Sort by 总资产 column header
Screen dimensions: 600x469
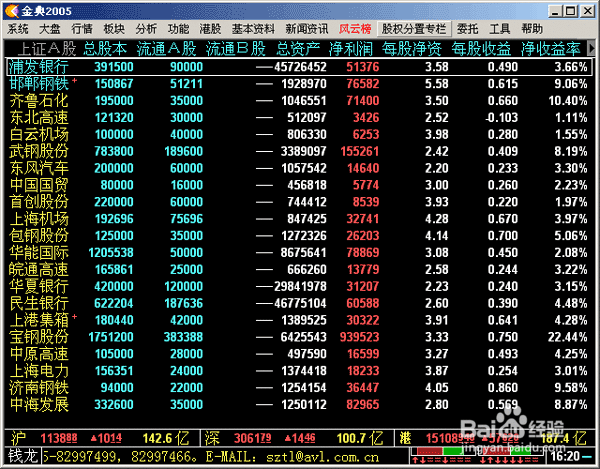click(x=298, y=49)
